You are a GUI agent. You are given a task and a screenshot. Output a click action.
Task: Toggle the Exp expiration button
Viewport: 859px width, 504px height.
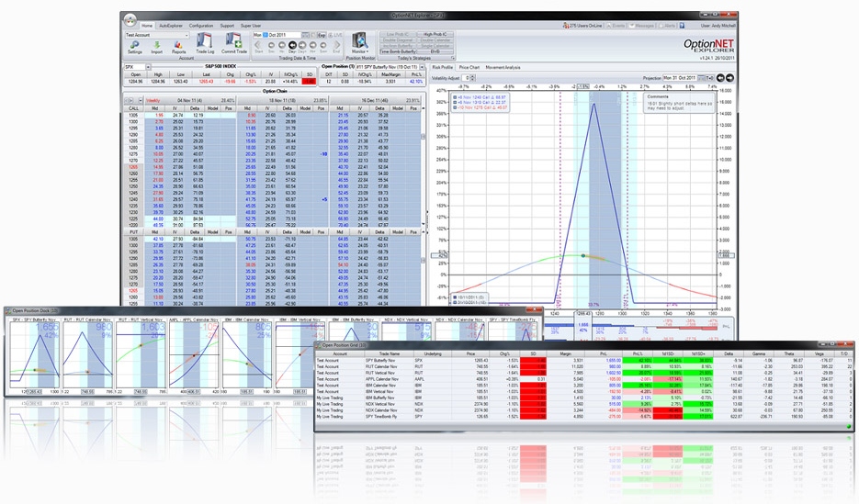click(x=322, y=35)
